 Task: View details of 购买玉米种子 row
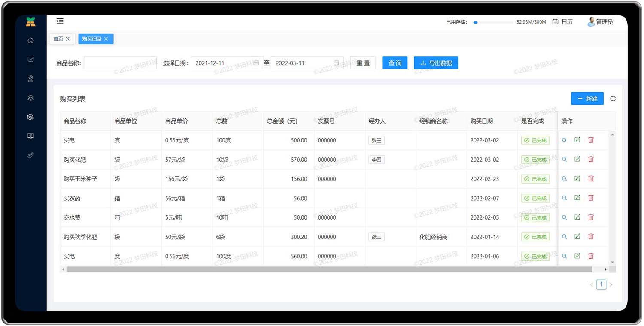(564, 179)
